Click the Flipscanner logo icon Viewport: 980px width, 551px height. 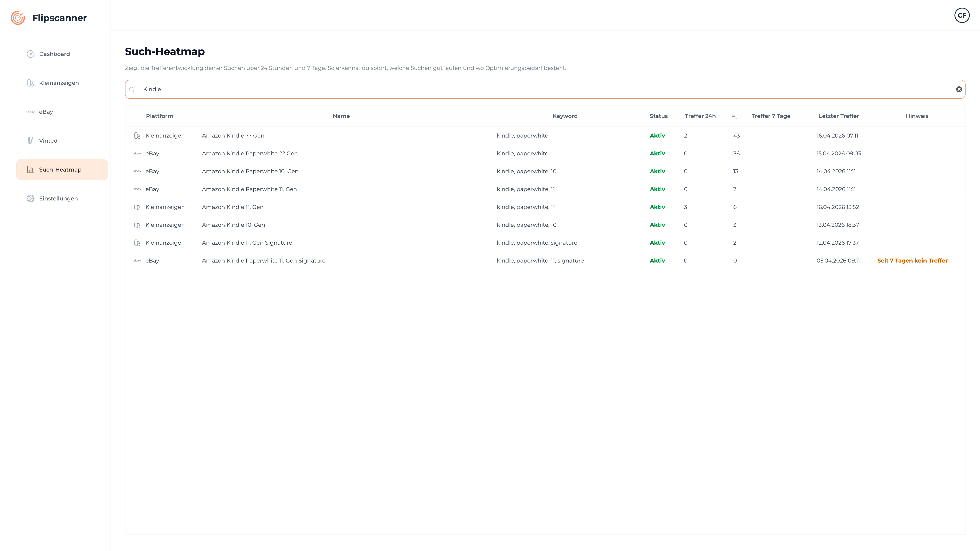(18, 18)
